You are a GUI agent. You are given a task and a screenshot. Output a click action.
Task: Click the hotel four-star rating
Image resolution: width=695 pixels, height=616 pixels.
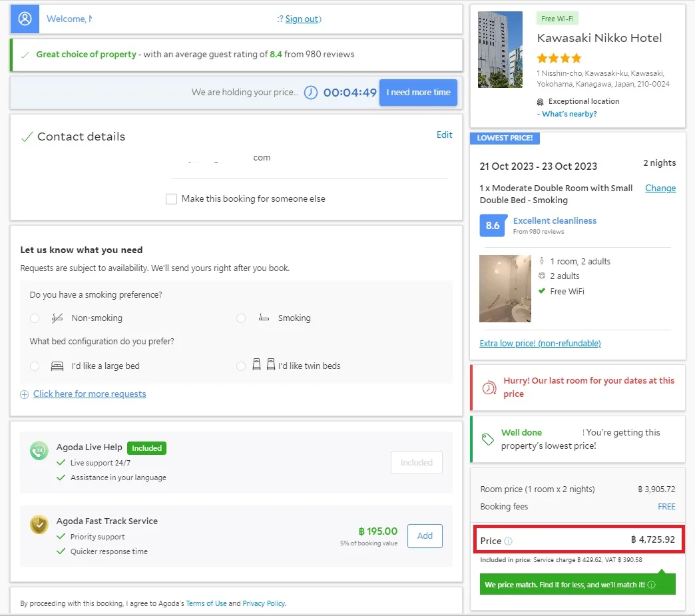pyautogui.click(x=559, y=58)
